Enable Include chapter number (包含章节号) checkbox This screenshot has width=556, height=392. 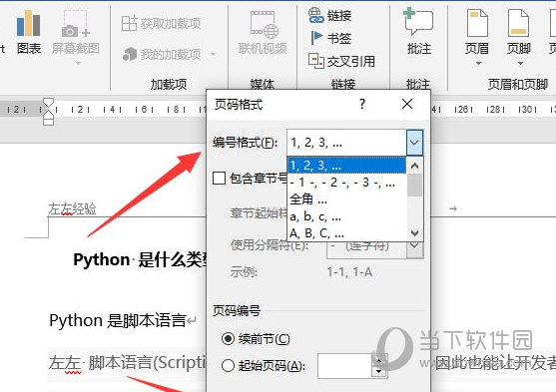[x=220, y=178]
